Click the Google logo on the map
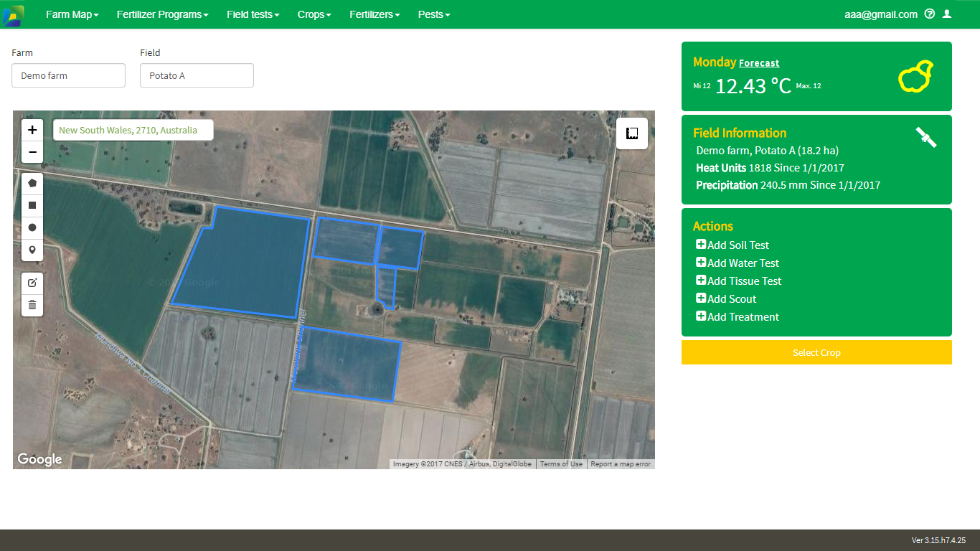This screenshot has width=980, height=551. 39,459
